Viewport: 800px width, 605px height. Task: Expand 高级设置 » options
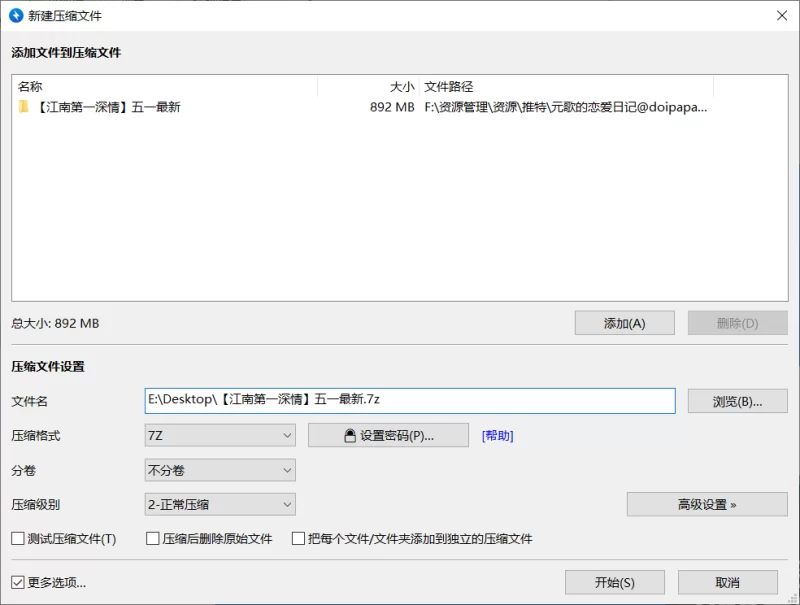(x=706, y=505)
